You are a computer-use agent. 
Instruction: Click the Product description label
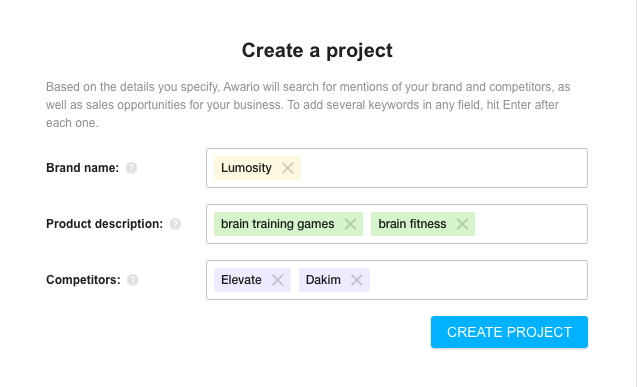(104, 224)
